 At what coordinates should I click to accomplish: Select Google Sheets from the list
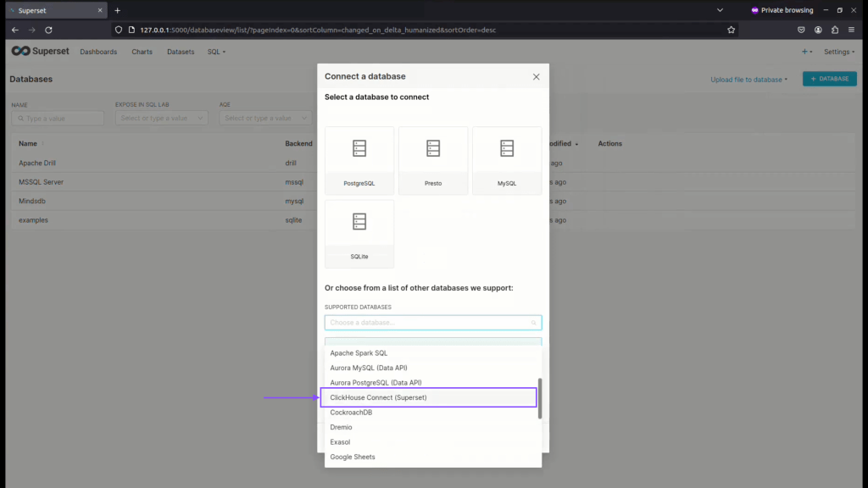353,457
